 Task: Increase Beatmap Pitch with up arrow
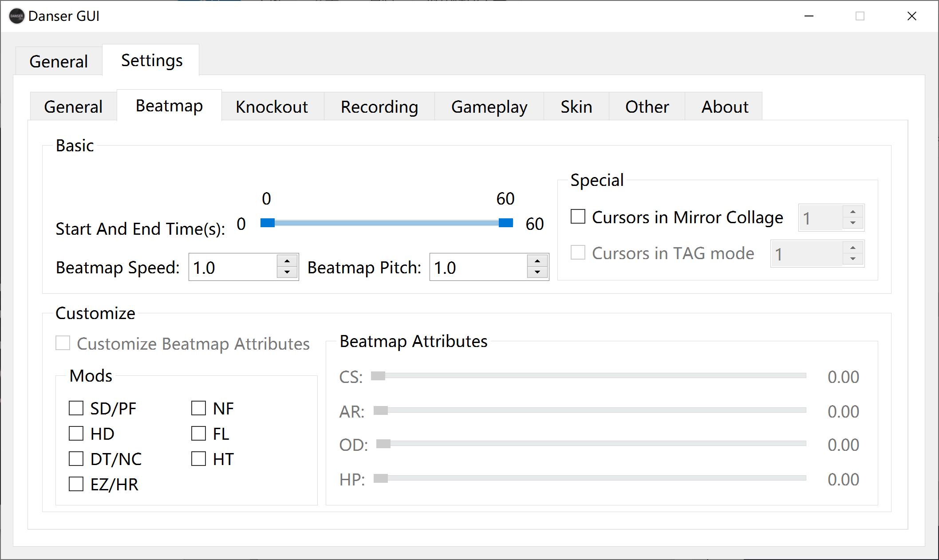click(x=537, y=261)
